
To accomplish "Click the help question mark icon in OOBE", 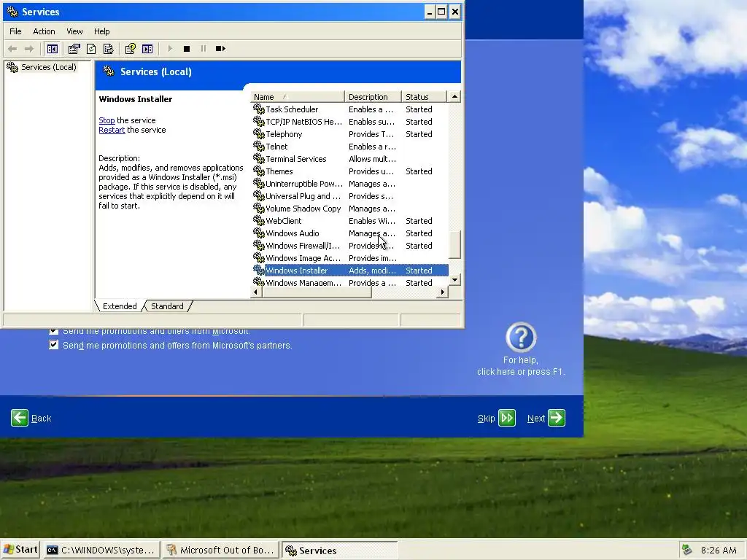I will [521, 337].
